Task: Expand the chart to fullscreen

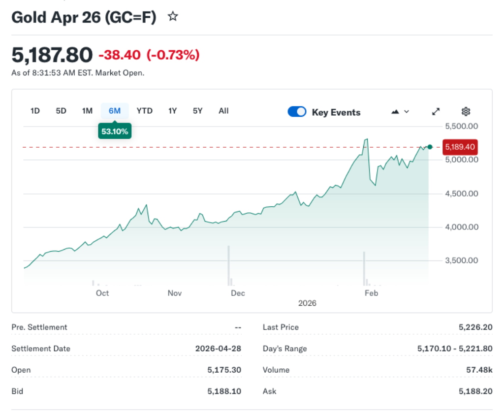Action: (436, 112)
